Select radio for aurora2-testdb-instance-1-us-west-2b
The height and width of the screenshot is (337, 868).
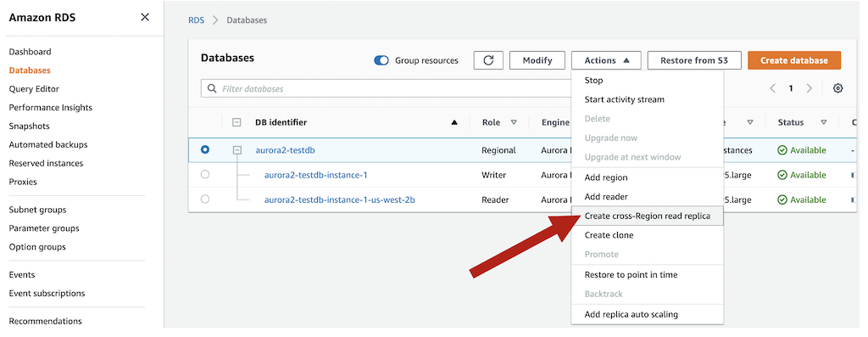coord(205,199)
